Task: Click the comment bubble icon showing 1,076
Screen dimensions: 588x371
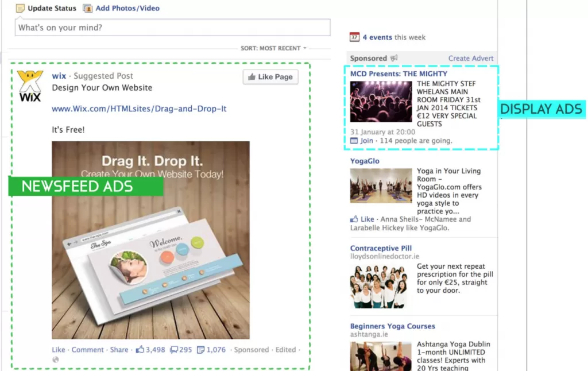Action: 200,349
